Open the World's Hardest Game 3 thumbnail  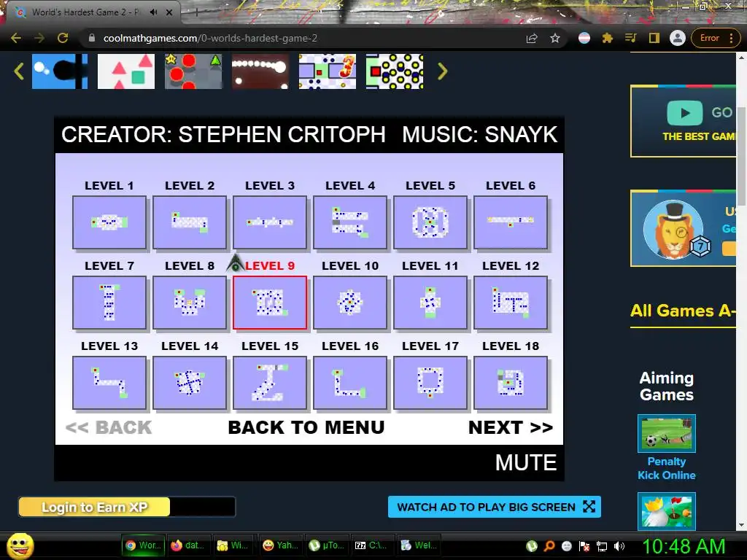(x=328, y=71)
